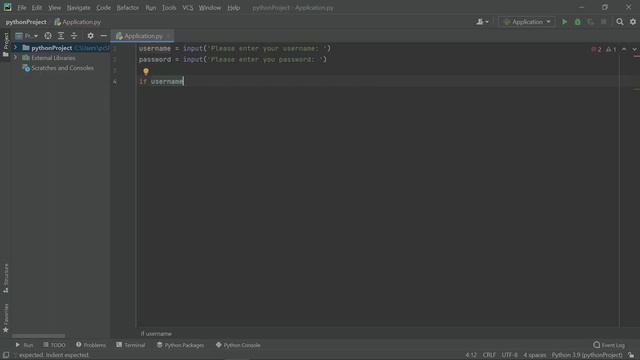This screenshot has width=640, height=360.
Task: Hide the Project tool window
Action: [x=104, y=36]
